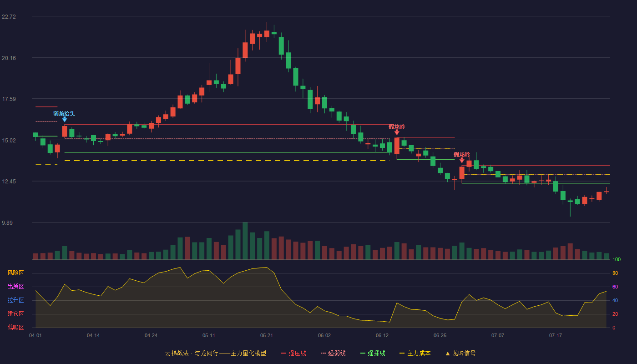
Task: Toggle the 主力成本 legend series
Action: (x=415, y=353)
